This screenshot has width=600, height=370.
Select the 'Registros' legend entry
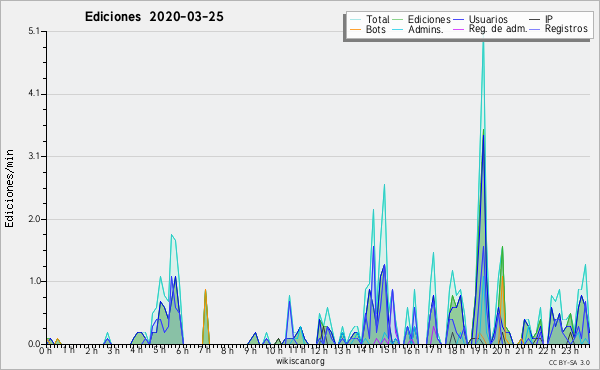(566, 29)
